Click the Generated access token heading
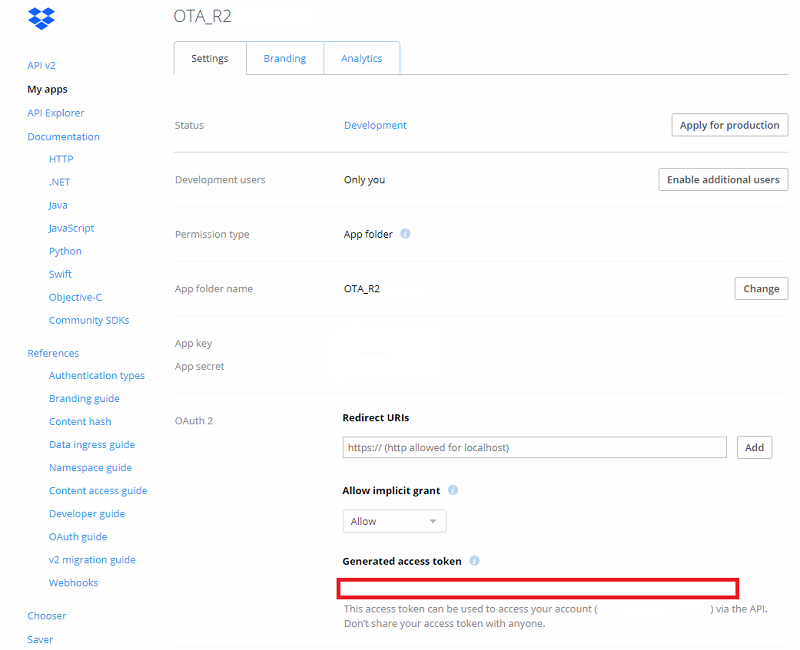 click(402, 561)
